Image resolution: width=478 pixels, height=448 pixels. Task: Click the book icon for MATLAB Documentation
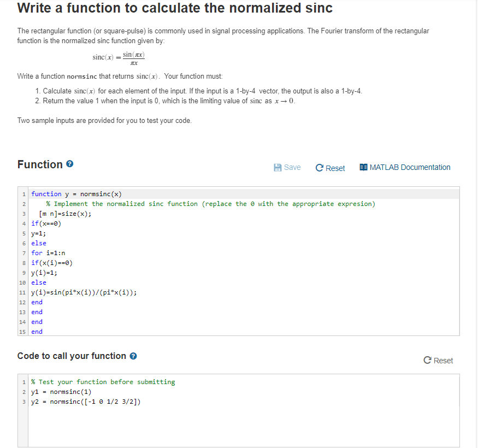363,167
